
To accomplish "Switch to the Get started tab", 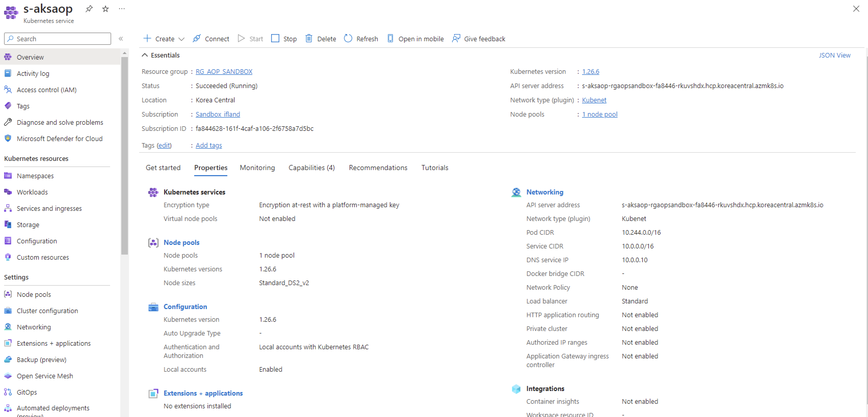I will pos(163,168).
